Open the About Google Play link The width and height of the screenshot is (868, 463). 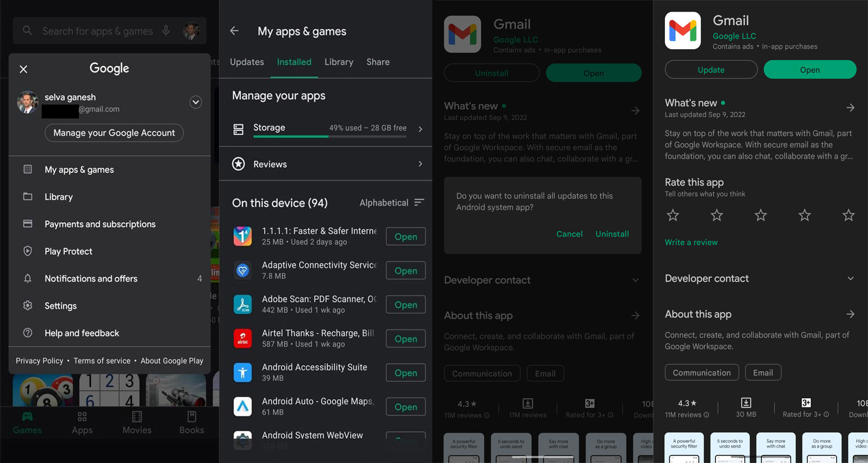coord(172,361)
